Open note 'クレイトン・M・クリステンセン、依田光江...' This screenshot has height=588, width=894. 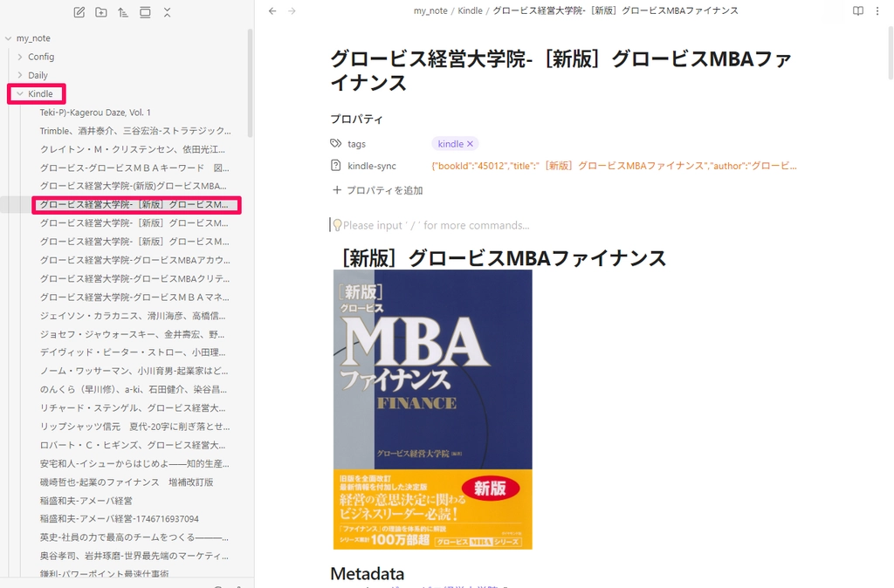(133, 149)
